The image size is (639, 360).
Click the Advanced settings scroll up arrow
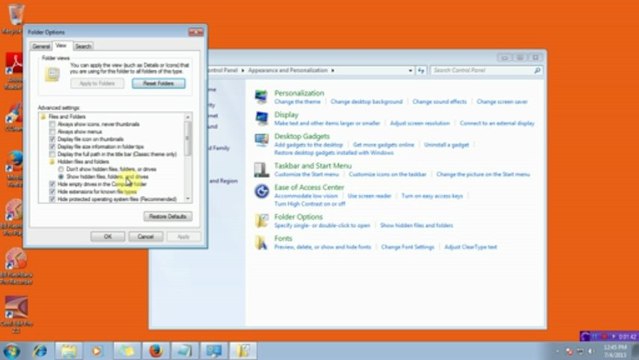(188, 117)
